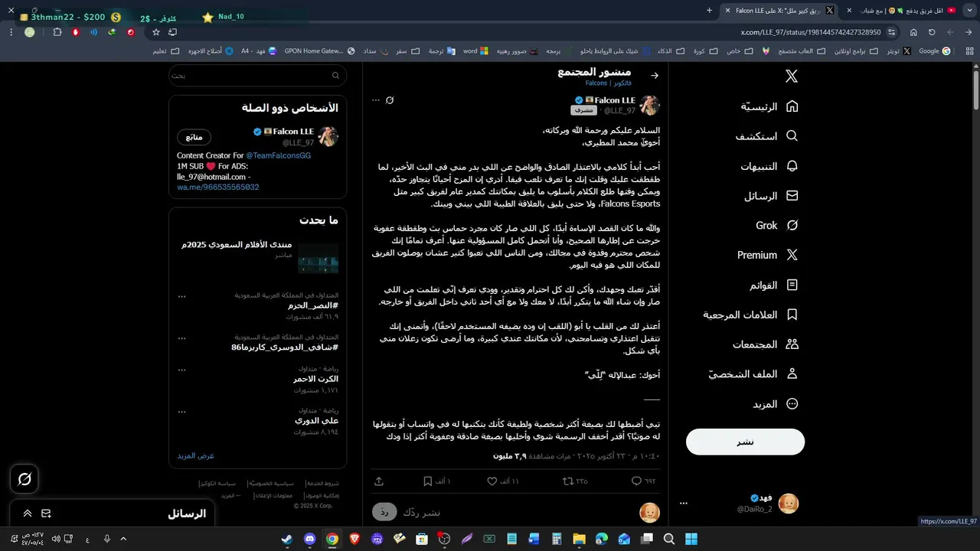
Task: Open سياسة الخصوصية privacy policy footer link
Action: (273, 484)
